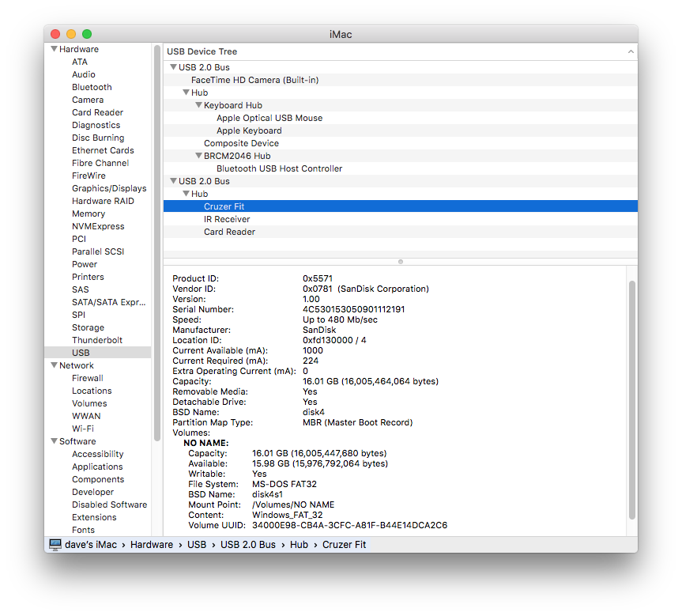Viewport: 682px width, 616px height.
Task: Collapse the Network section triangle
Action: 54,365
